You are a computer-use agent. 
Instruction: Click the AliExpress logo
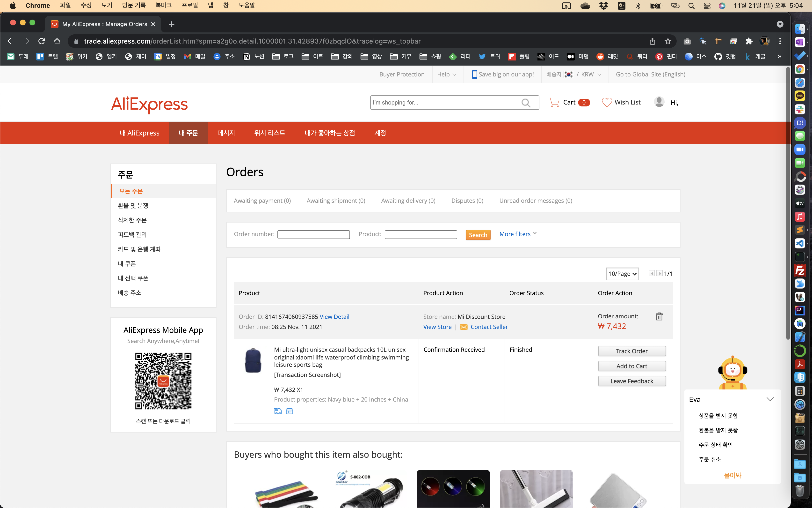click(149, 105)
